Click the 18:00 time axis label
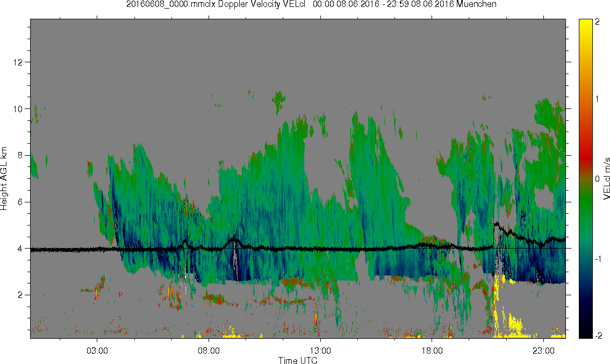 pyautogui.click(x=432, y=351)
